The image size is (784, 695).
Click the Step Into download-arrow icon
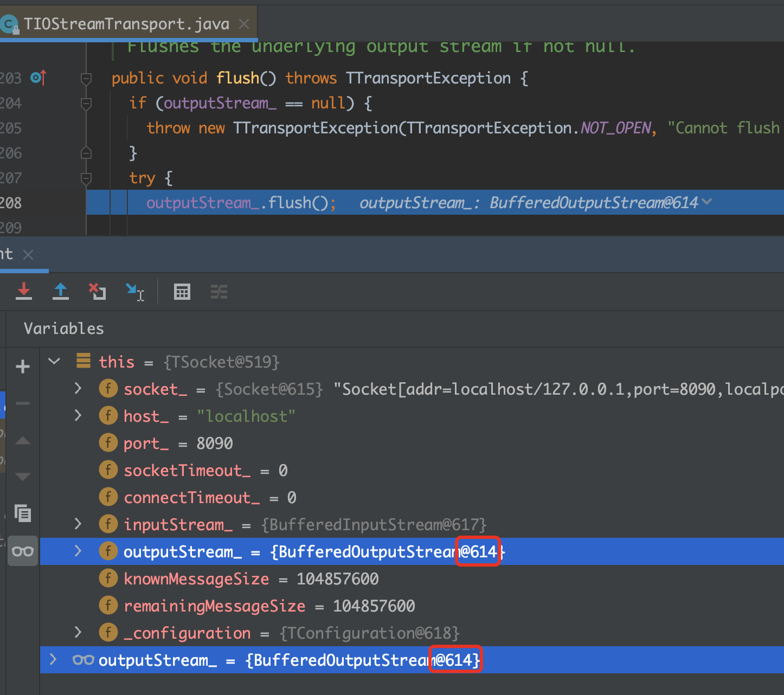pyautogui.click(x=24, y=291)
